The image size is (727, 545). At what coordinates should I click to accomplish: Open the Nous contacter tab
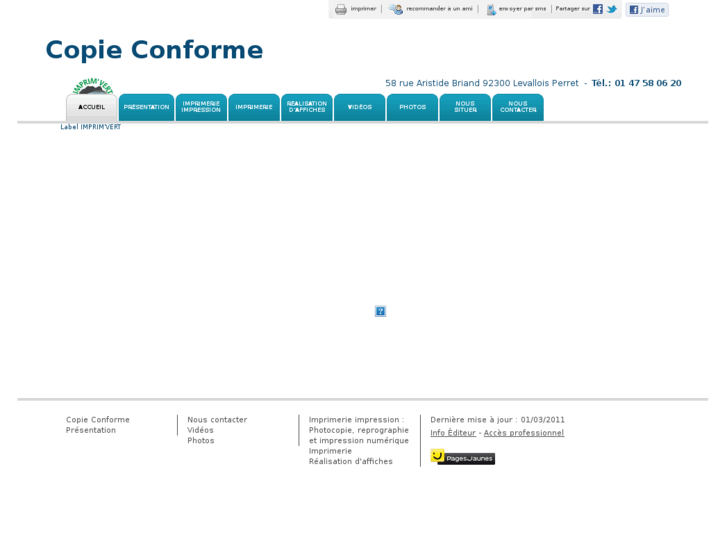tap(518, 107)
